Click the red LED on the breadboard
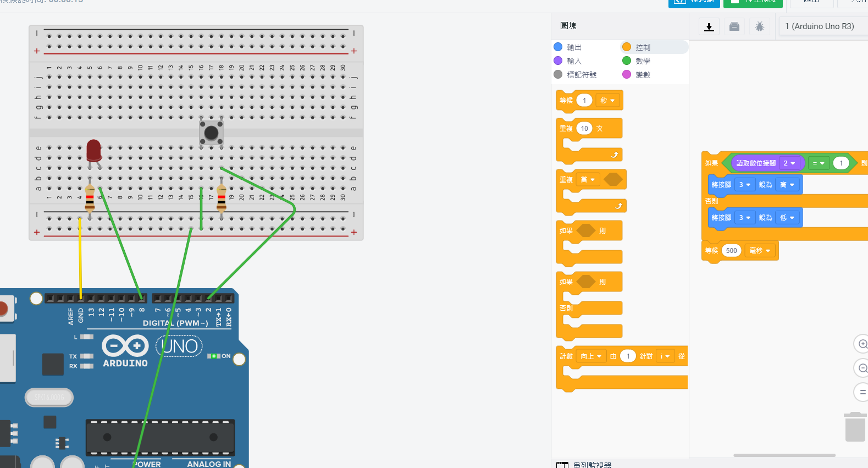 (x=94, y=150)
